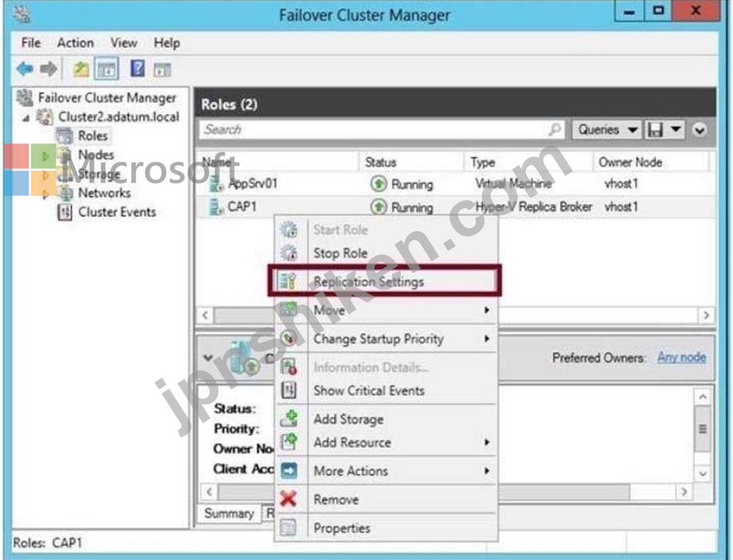Toggle the Show/Hide Action Pane icon

coord(162,70)
